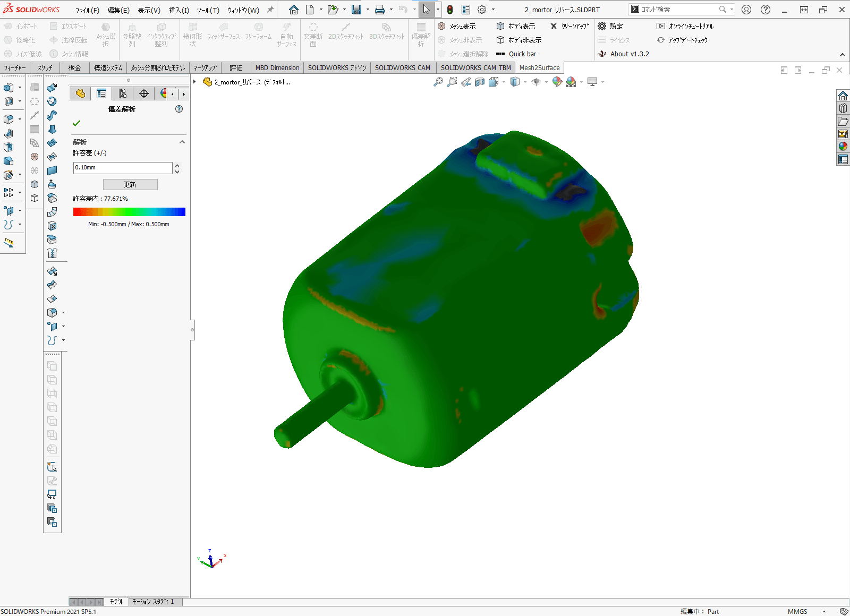Image resolution: width=850 pixels, height=616 pixels.
Task: Expand the 2_mortor_リバース feature tree arrow
Action: click(195, 82)
